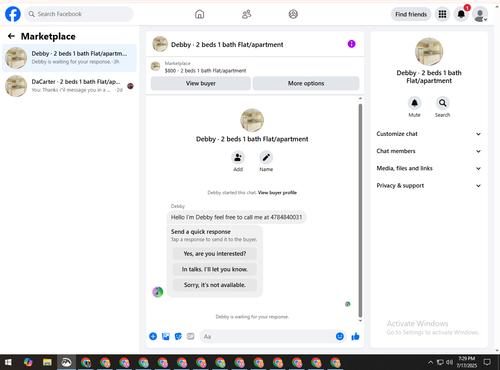Screen dimensions: 500x370
Task: Open the $800 listing thumbnail under header
Action: [x=156, y=66]
